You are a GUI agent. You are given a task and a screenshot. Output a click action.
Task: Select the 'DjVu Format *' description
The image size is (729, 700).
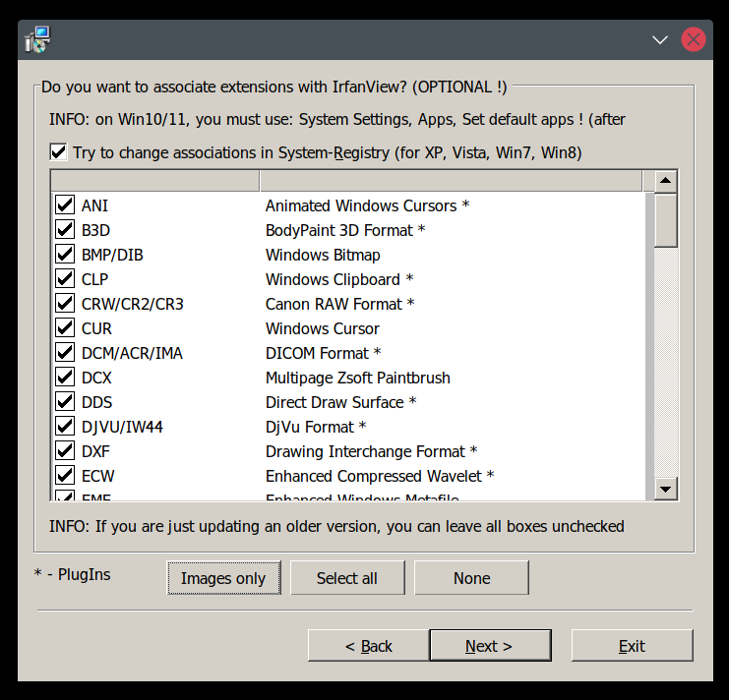[x=316, y=427]
